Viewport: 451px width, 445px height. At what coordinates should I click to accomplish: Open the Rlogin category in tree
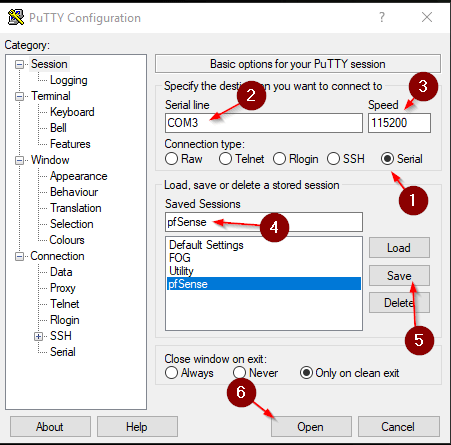pyautogui.click(x=65, y=320)
